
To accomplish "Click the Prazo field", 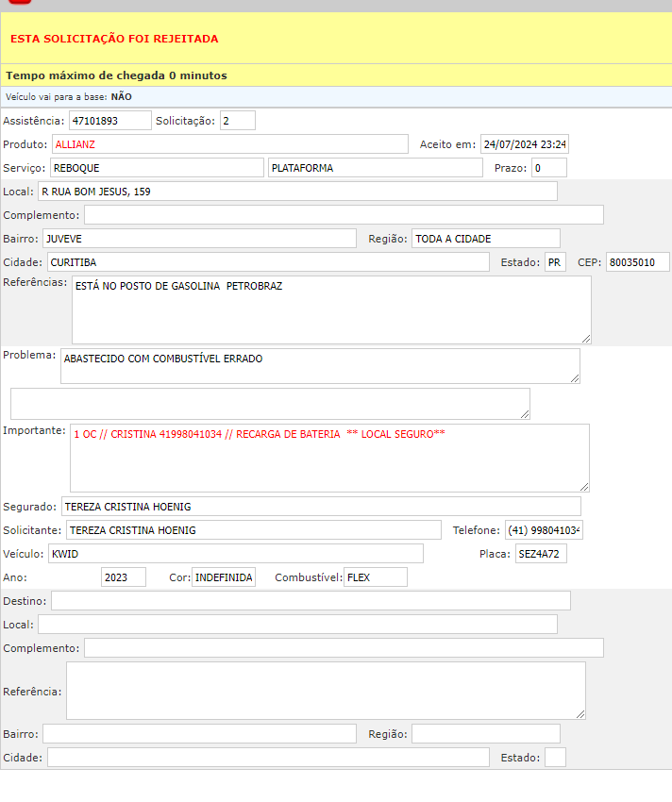I will 548,168.
